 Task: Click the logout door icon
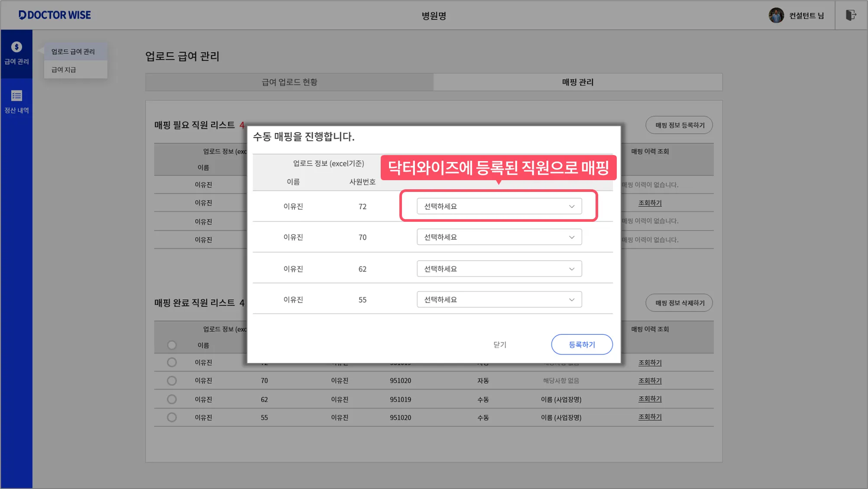coord(851,15)
